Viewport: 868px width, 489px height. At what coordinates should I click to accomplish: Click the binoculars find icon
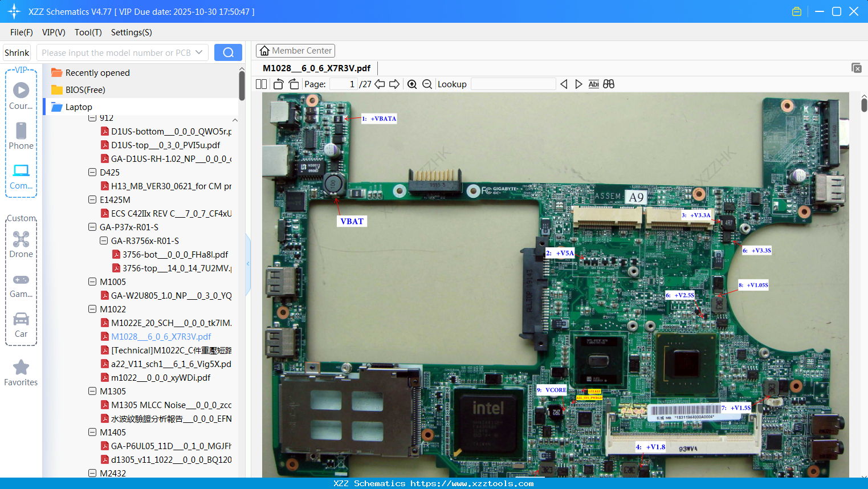[x=609, y=84]
